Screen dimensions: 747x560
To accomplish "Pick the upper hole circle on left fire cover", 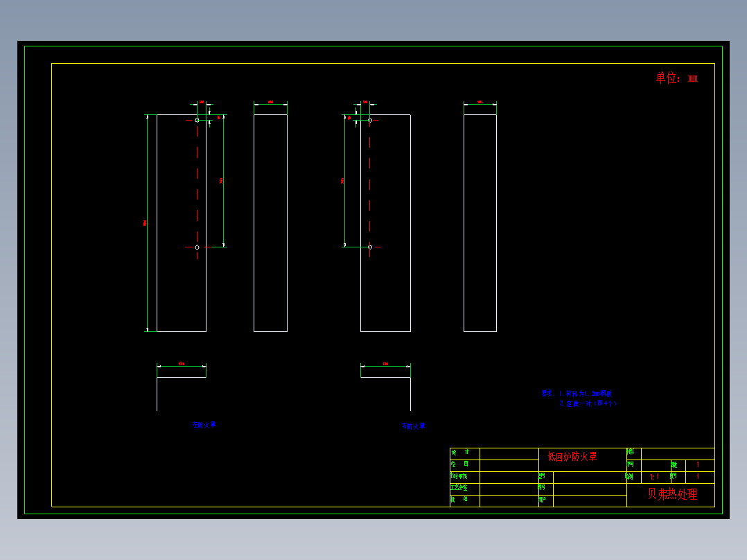I will tap(197, 120).
